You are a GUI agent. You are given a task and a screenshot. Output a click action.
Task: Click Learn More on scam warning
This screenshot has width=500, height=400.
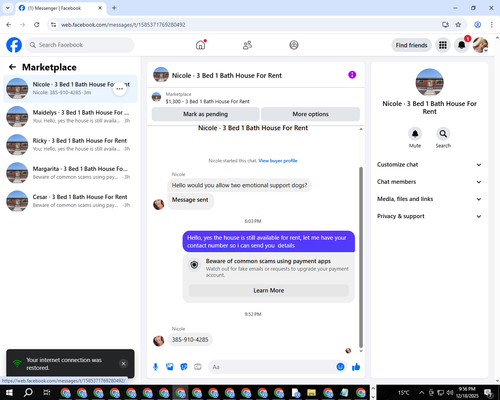[269, 290]
